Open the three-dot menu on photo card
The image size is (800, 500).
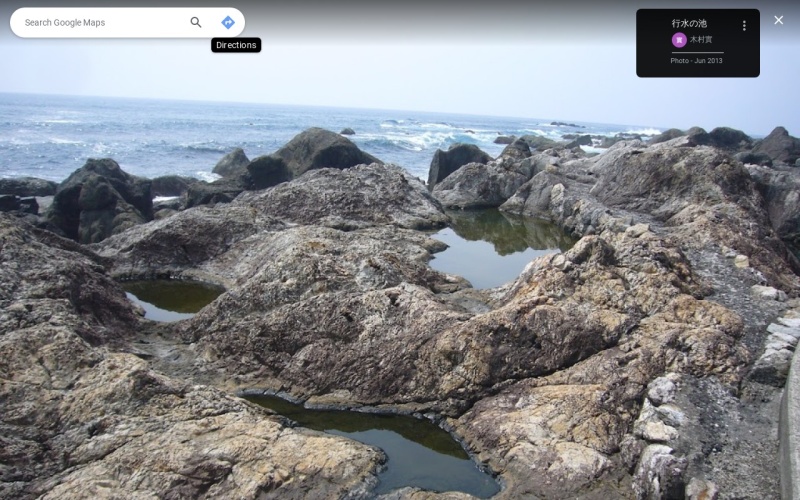[x=744, y=25]
